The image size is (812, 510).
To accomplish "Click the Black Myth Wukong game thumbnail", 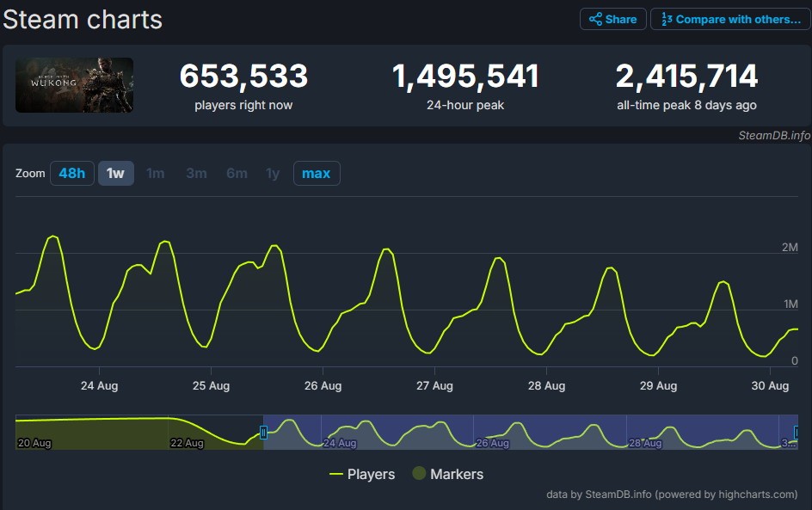I will tap(74, 85).
